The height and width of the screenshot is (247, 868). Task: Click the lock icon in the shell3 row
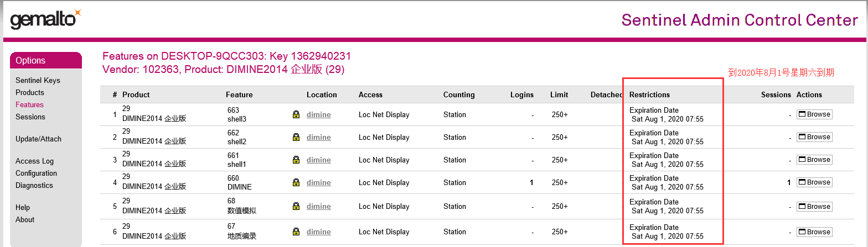296,115
